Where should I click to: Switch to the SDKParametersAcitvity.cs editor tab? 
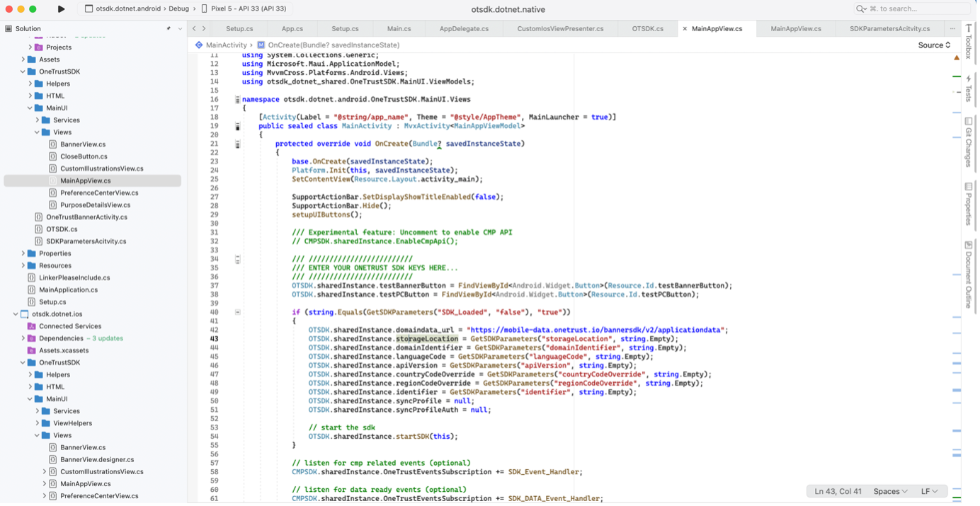(x=889, y=29)
